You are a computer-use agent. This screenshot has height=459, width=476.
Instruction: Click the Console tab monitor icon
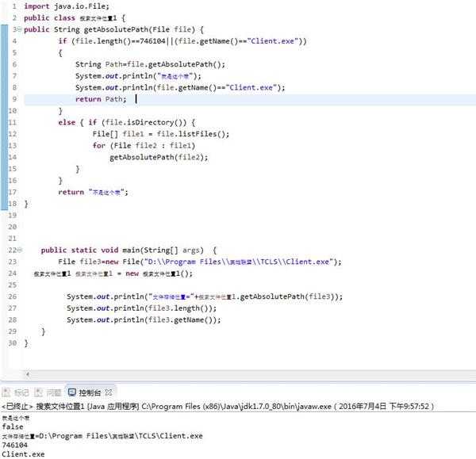[x=72, y=392]
